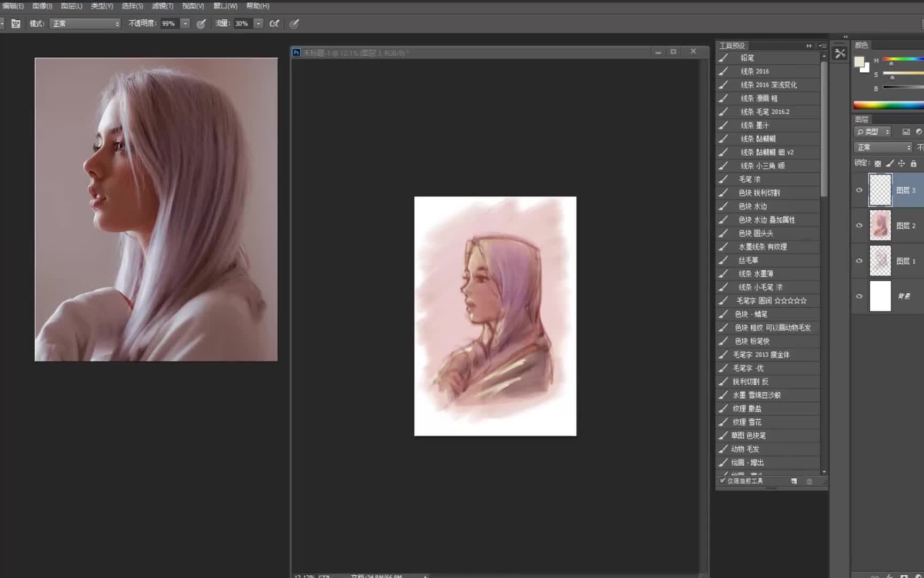Select the 图层 panel tab
The image size is (924, 578).
[861, 119]
